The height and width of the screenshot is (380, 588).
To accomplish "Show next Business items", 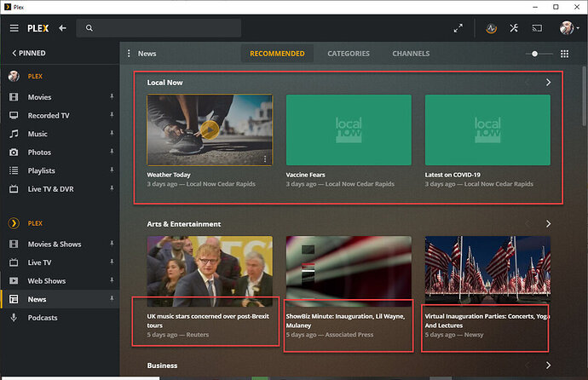I will (548, 365).
